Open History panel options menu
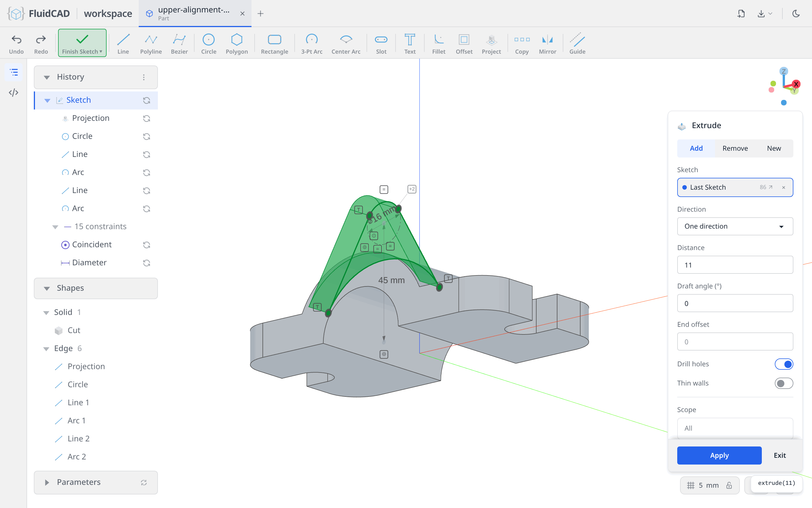Viewport: 812px width, 508px height. (x=144, y=77)
